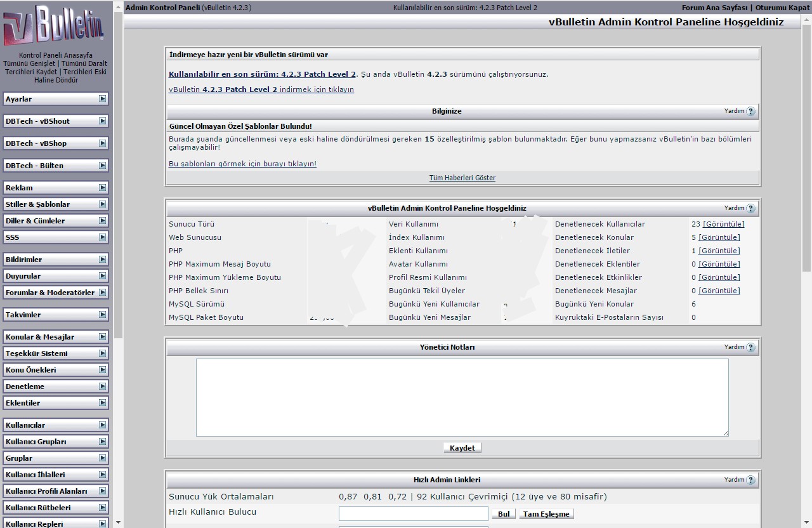Click Kontrol Paneli Anasayfa link
Image resolution: width=812 pixels, height=528 pixels.
[56, 56]
